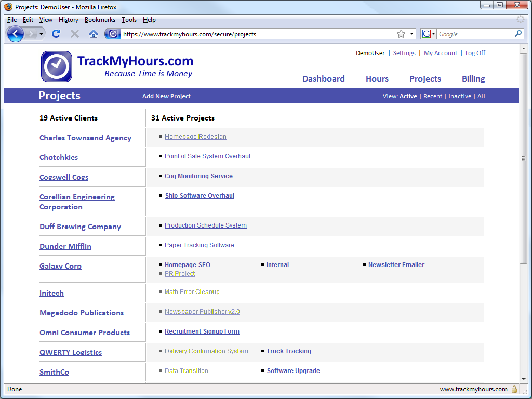The width and height of the screenshot is (532, 399).
Task: Click the Add New Project link
Action: [166, 96]
